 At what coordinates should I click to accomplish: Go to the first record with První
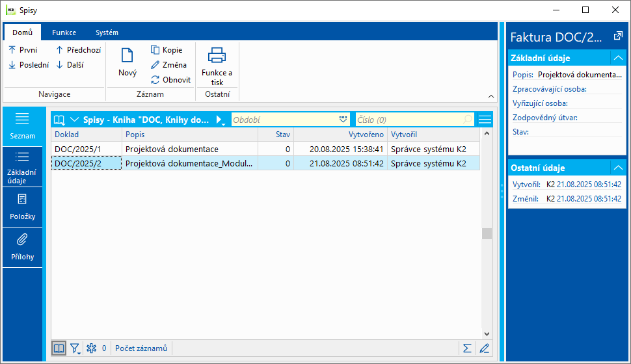tap(23, 50)
